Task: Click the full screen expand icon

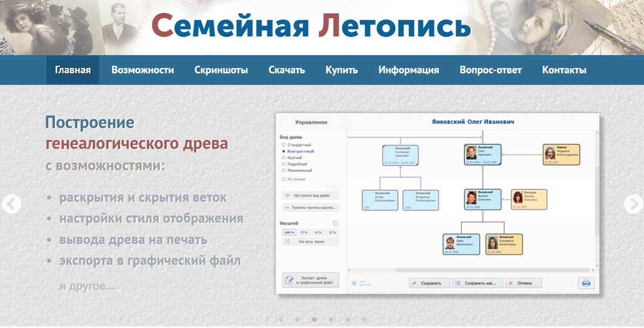Action: pyautogui.click(x=287, y=241)
